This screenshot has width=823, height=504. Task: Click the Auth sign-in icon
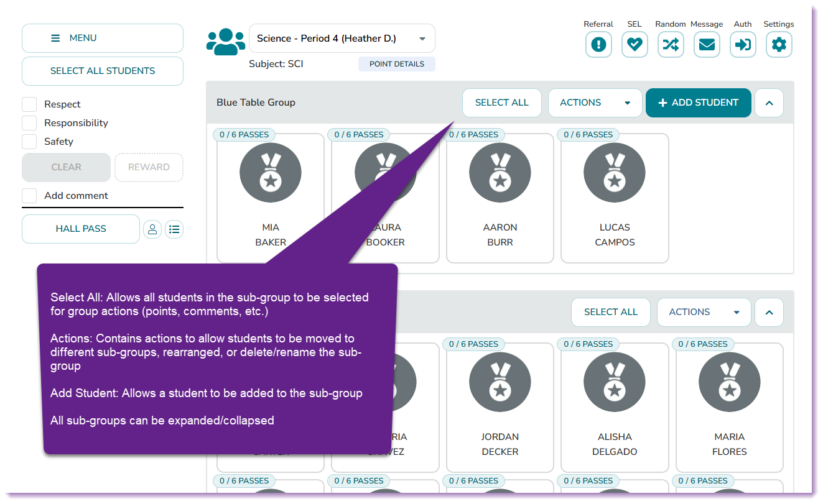coord(743,45)
